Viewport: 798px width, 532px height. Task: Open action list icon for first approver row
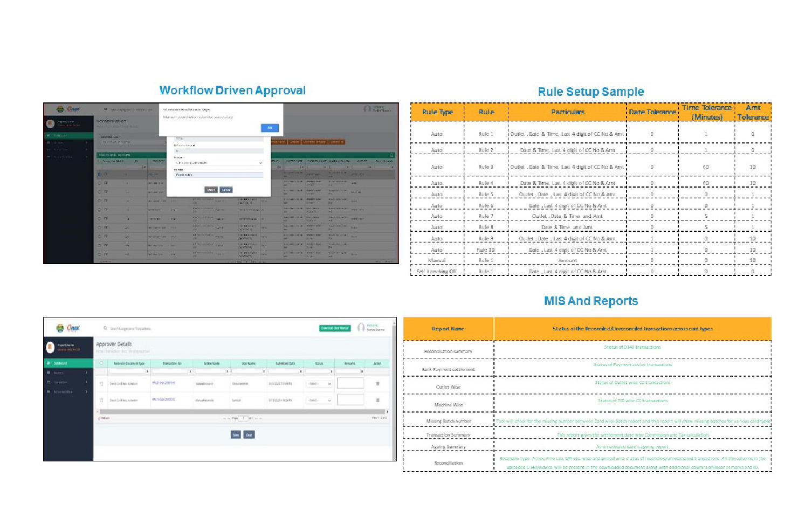pyautogui.click(x=377, y=384)
